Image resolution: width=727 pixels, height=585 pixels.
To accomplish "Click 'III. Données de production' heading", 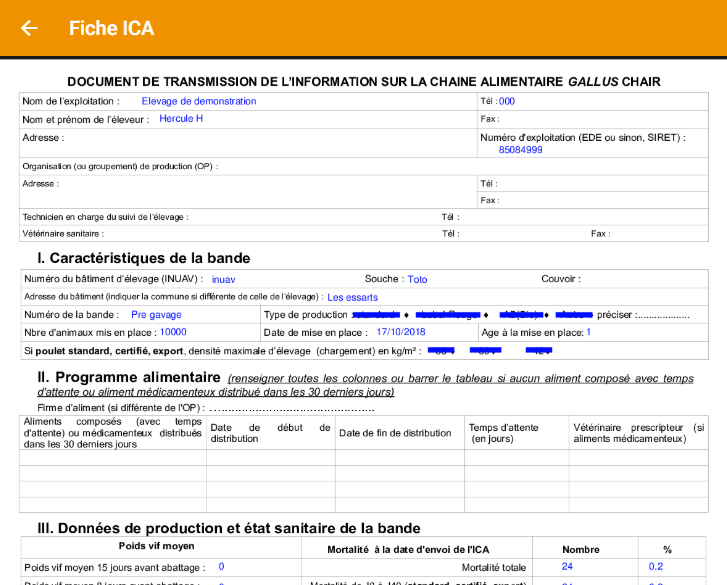I will [229, 528].
